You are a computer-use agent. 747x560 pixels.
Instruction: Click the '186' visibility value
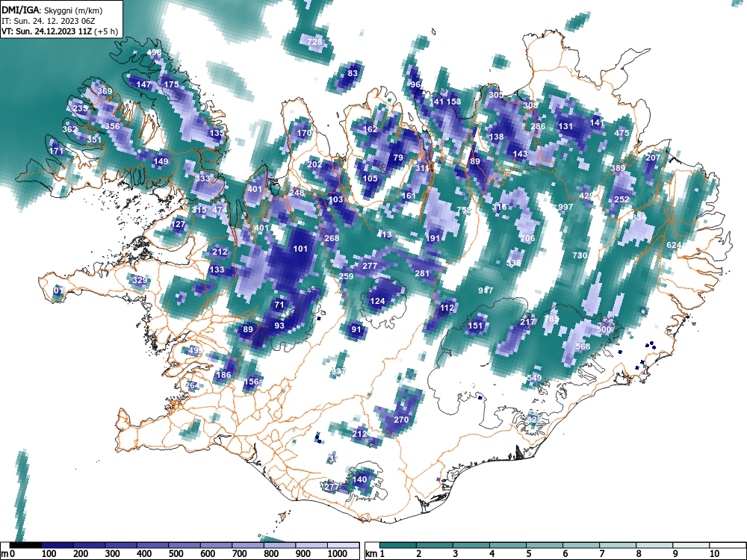[x=223, y=375]
